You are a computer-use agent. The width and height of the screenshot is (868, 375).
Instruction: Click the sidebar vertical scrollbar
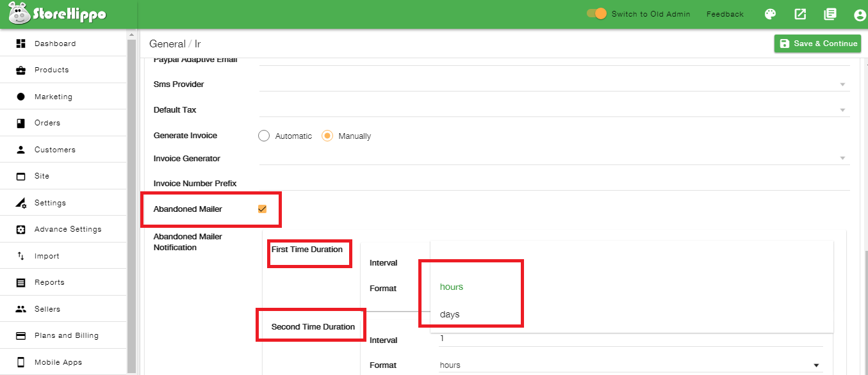132,205
